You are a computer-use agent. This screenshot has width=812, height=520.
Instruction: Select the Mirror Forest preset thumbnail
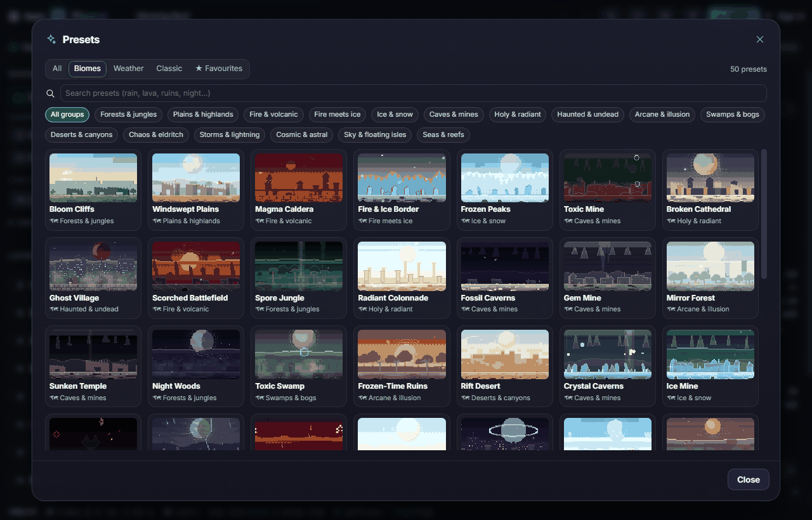point(710,266)
